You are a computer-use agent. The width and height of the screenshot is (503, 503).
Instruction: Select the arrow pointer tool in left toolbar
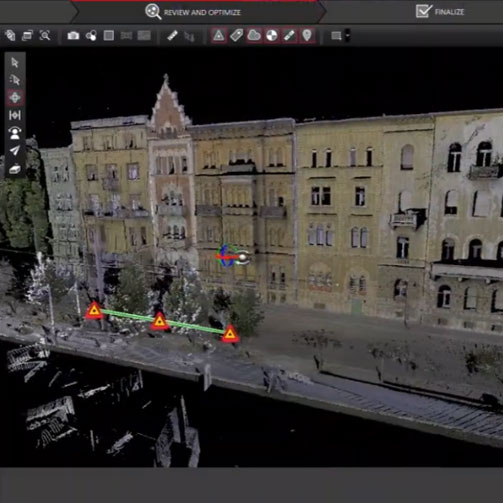(x=15, y=62)
